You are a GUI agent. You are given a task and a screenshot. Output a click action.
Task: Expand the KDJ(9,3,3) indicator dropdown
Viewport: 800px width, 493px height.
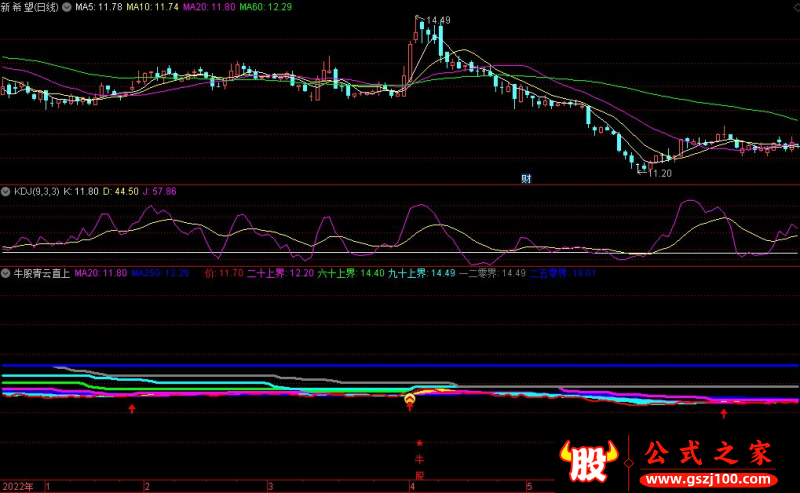tap(6, 190)
